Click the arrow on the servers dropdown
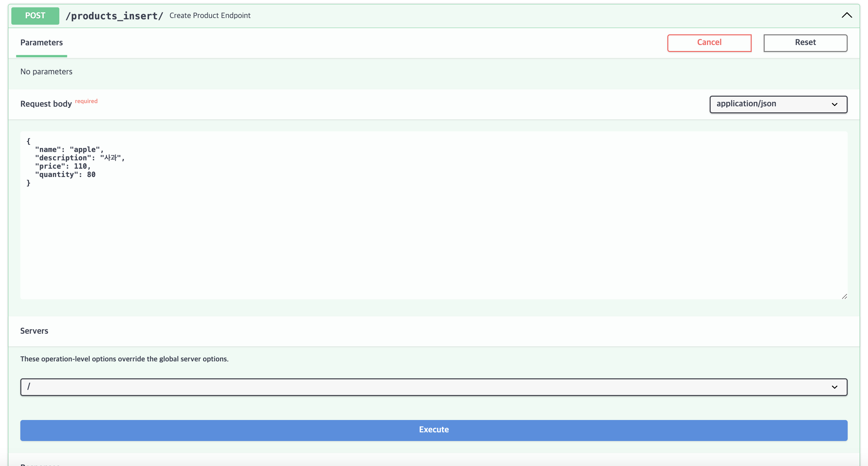The height and width of the screenshot is (466, 868). 834,387
